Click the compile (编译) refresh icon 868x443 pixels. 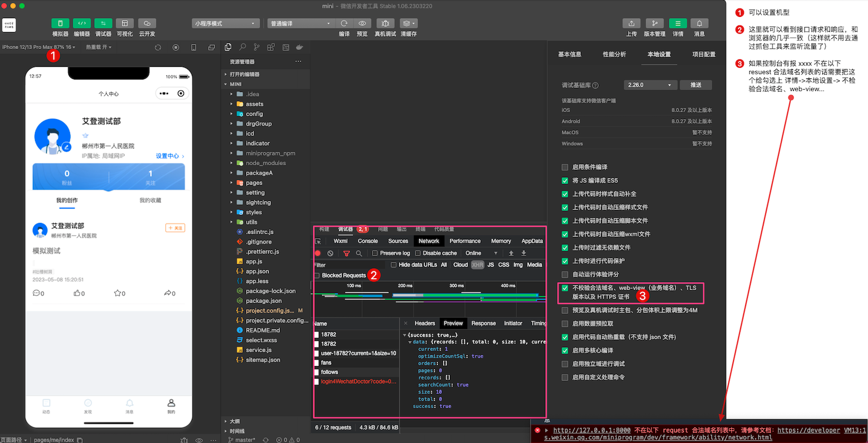pos(344,24)
